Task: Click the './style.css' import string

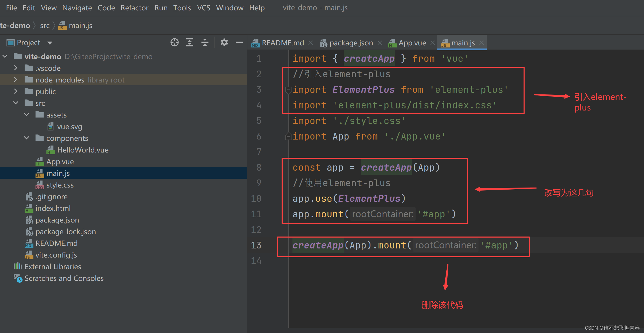Action: click(x=369, y=121)
